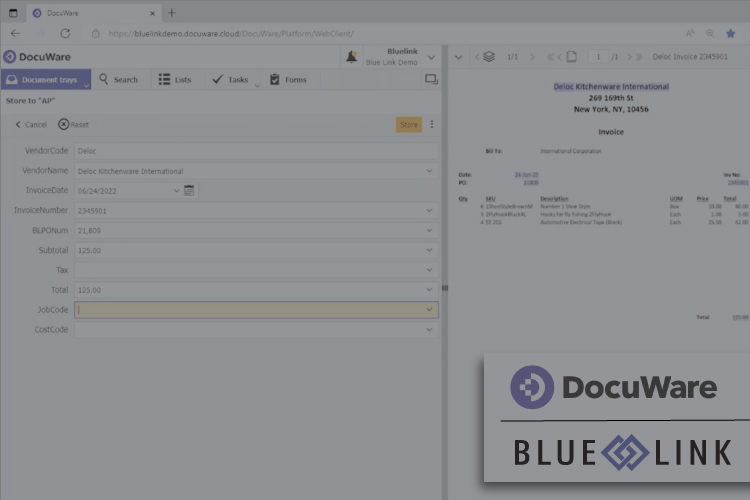Click the Reset icon button

click(64, 125)
